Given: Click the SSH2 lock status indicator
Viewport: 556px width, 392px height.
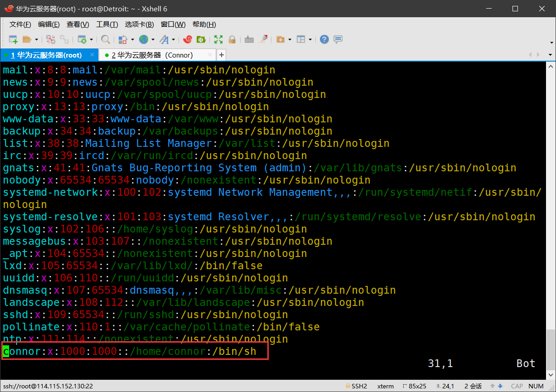Looking at the screenshot, I should [356, 386].
